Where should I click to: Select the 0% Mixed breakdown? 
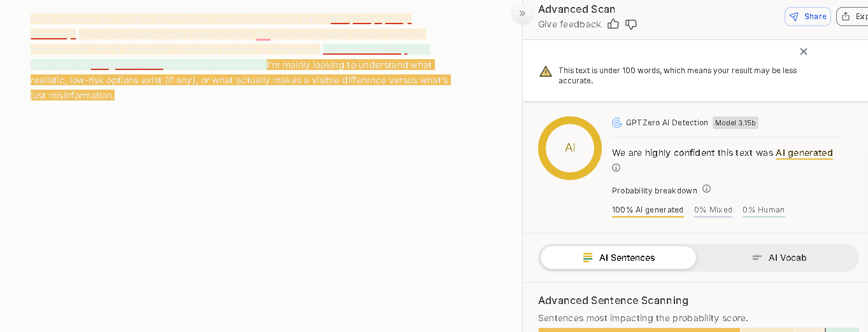click(713, 210)
